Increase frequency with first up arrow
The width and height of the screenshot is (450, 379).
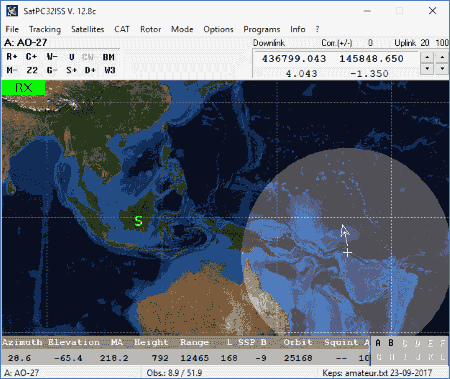coord(427,57)
